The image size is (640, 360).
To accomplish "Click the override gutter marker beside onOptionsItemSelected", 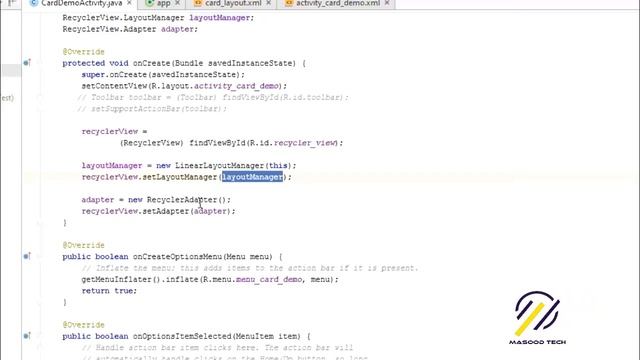I will (27, 336).
